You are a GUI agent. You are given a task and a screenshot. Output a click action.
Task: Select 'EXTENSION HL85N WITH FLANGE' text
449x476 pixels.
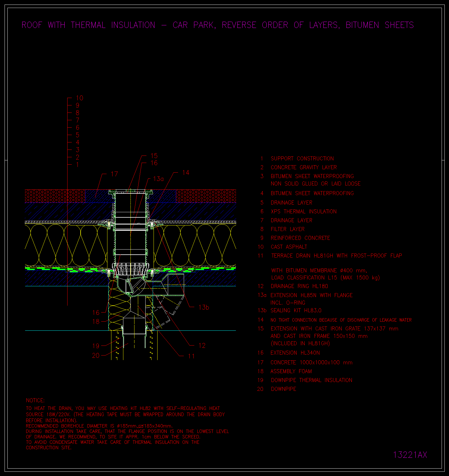click(x=312, y=295)
